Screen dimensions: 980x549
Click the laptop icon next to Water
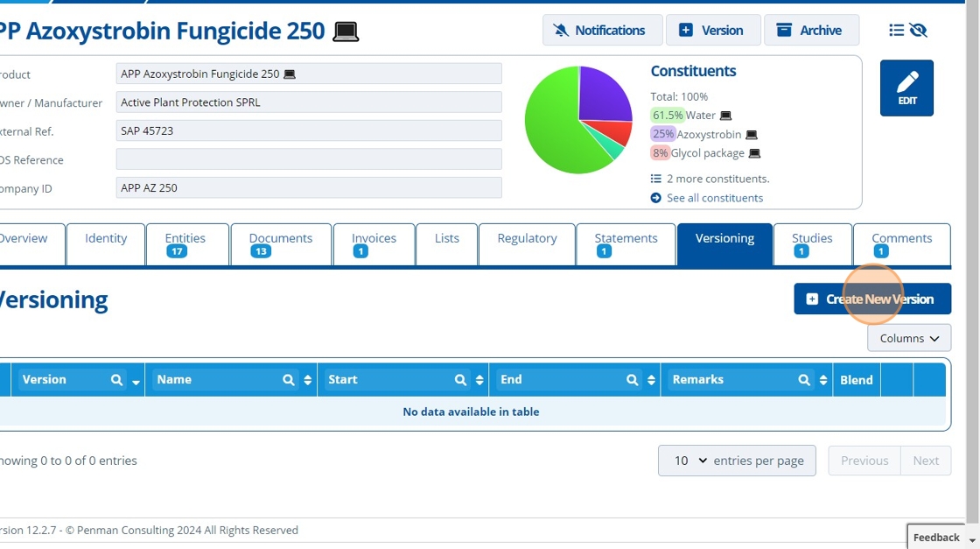click(725, 116)
